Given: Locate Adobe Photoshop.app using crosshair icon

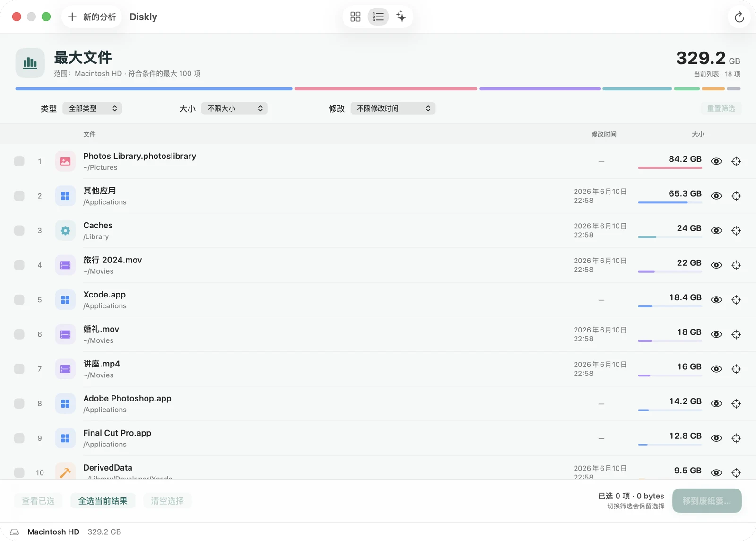Looking at the screenshot, I should click(736, 403).
